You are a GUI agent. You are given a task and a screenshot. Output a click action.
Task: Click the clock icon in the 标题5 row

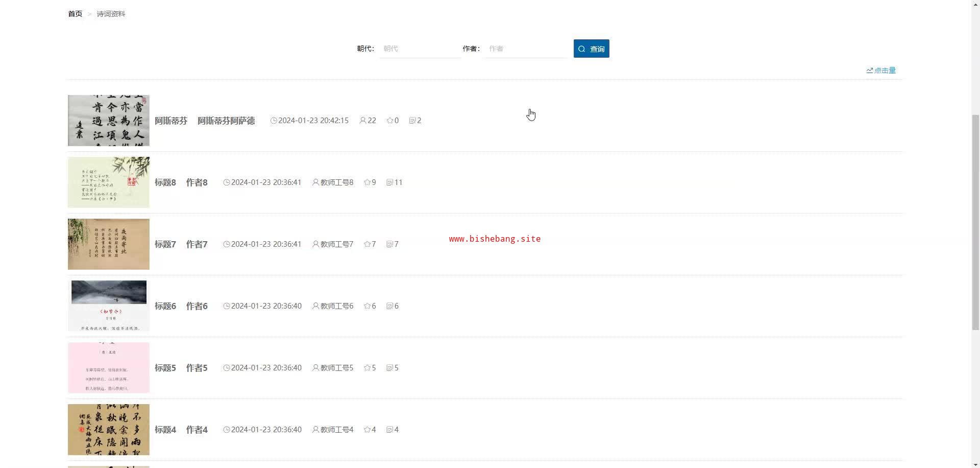[227, 368]
